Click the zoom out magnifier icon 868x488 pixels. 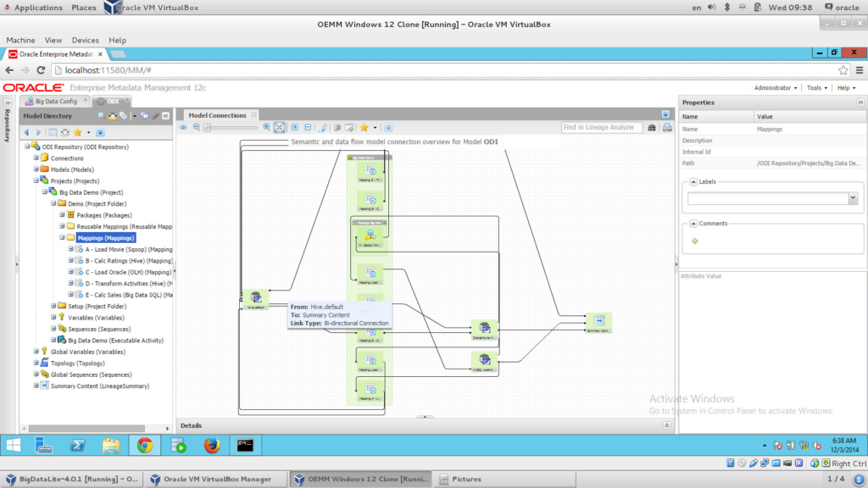click(197, 128)
